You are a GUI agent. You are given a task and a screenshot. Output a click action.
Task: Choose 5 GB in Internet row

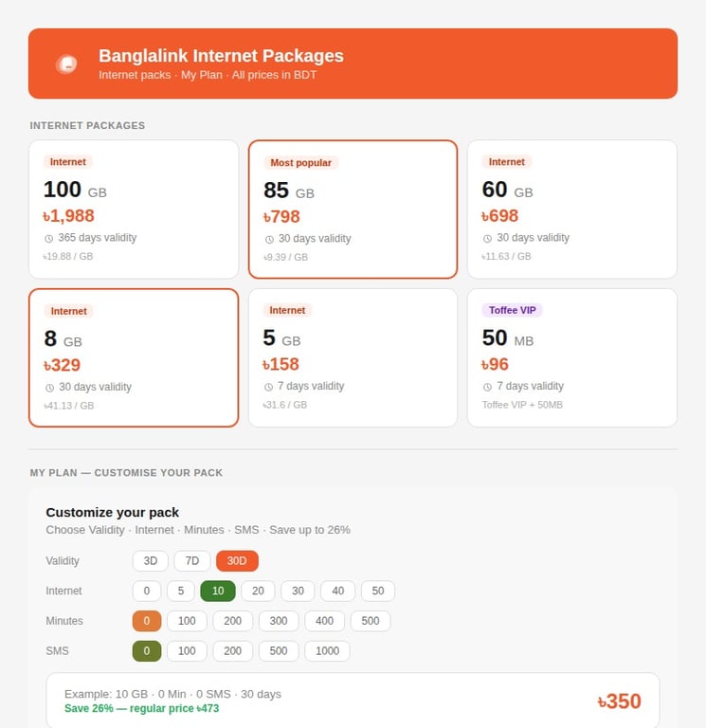[x=181, y=591]
